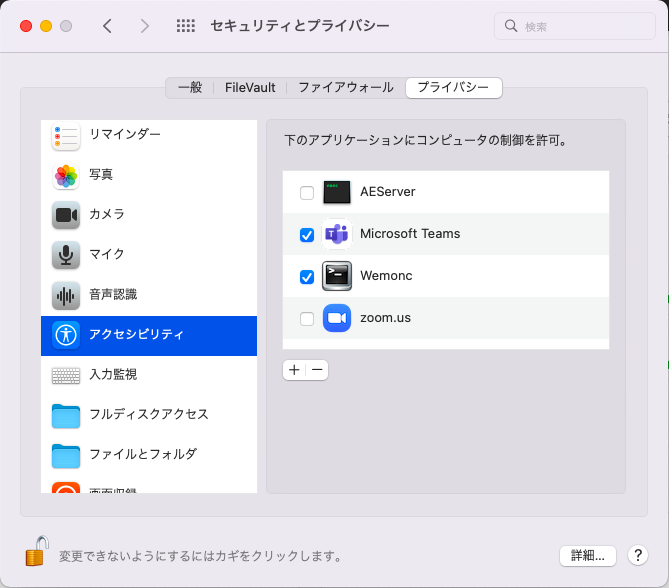This screenshot has width=669, height=588.
Task: Open help with the question mark button
Action: point(638,555)
